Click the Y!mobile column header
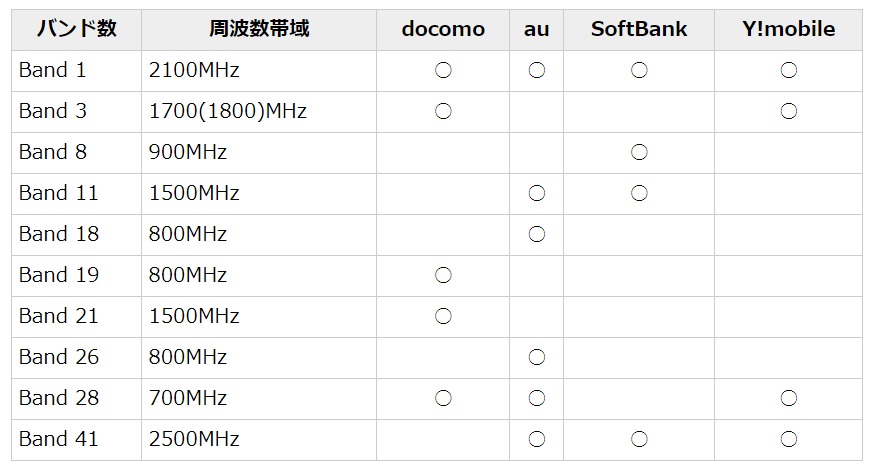The width and height of the screenshot is (874, 471). click(x=788, y=29)
